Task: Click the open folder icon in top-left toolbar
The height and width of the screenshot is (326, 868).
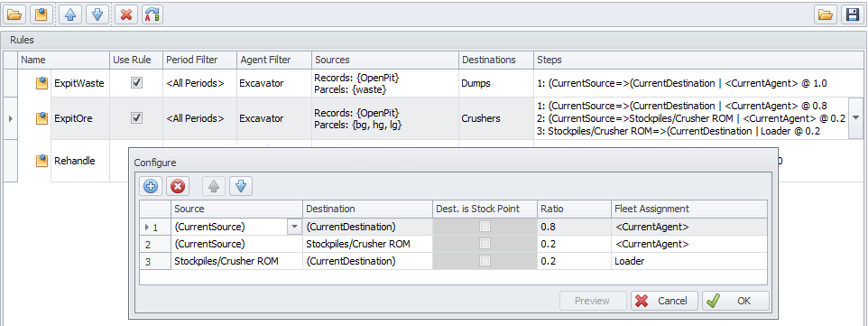Action: pos(14,14)
